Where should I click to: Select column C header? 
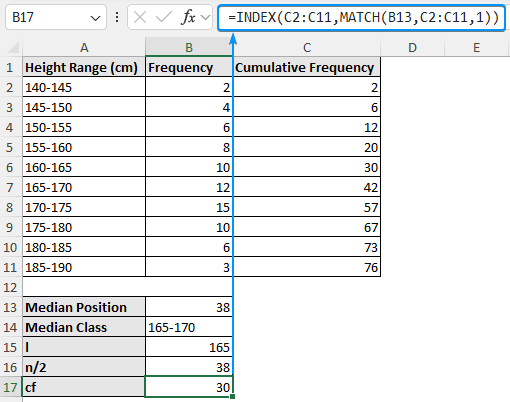click(307, 47)
